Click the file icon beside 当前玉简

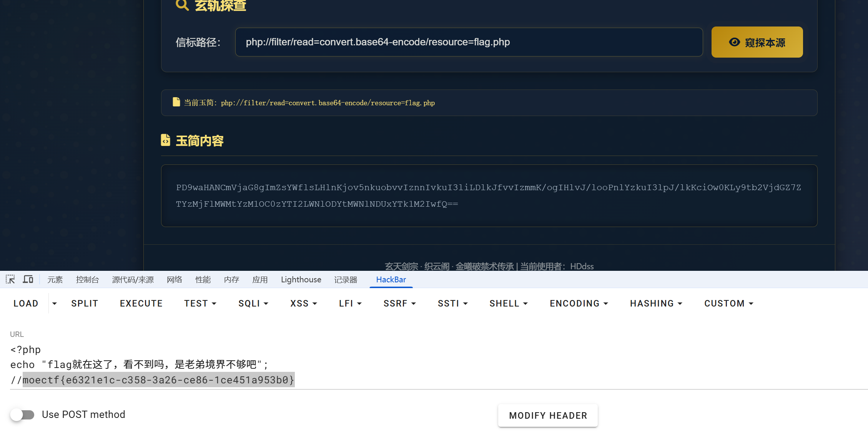(176, 102)
